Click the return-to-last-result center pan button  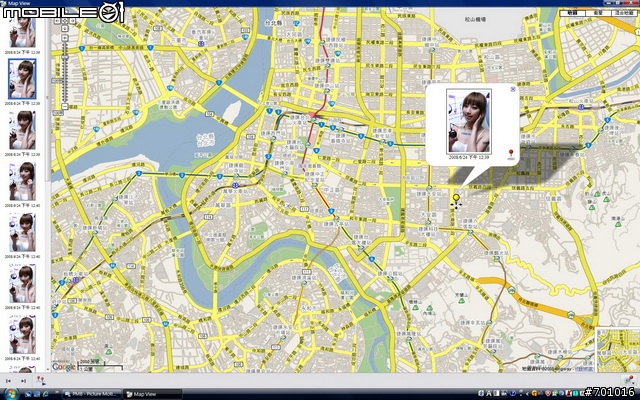click(x=64, y=20)
